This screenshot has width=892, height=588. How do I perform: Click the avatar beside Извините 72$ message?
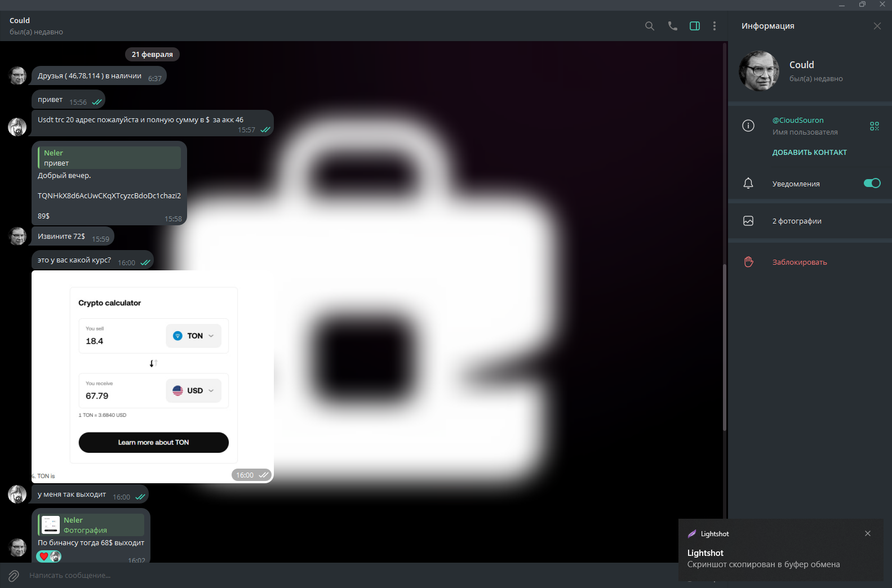(x=17, y=236)
